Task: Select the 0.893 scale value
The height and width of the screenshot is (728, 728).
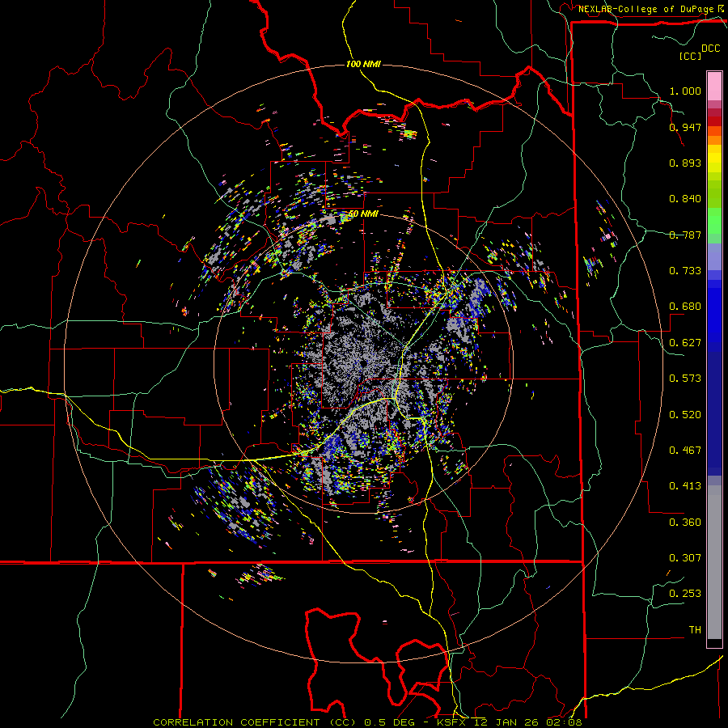Action: (x=685, y=163)
